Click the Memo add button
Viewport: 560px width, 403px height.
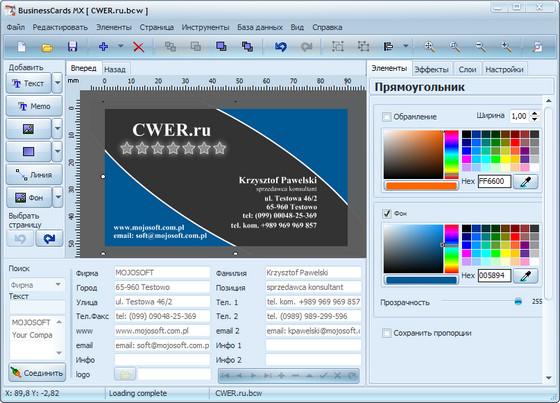(34, 106)
